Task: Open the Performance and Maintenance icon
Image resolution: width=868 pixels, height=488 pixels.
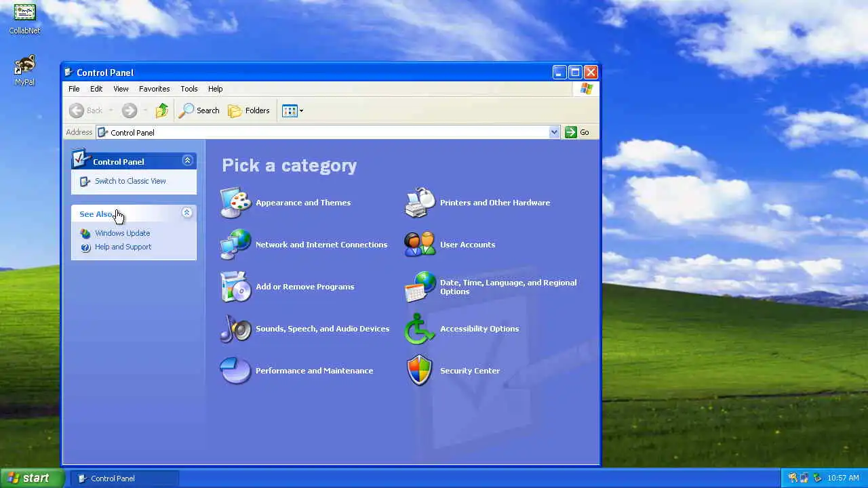Action: 235,371
